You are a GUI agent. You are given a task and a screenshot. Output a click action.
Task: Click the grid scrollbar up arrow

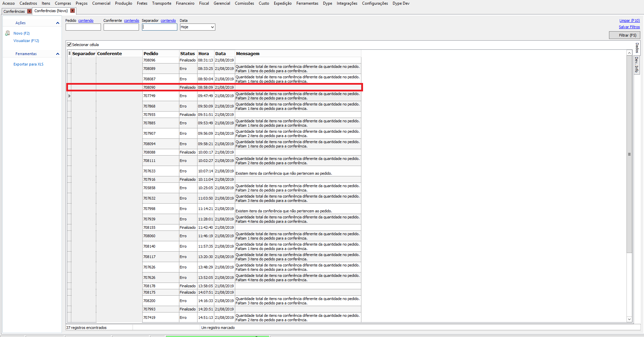(x=629, y=53)
